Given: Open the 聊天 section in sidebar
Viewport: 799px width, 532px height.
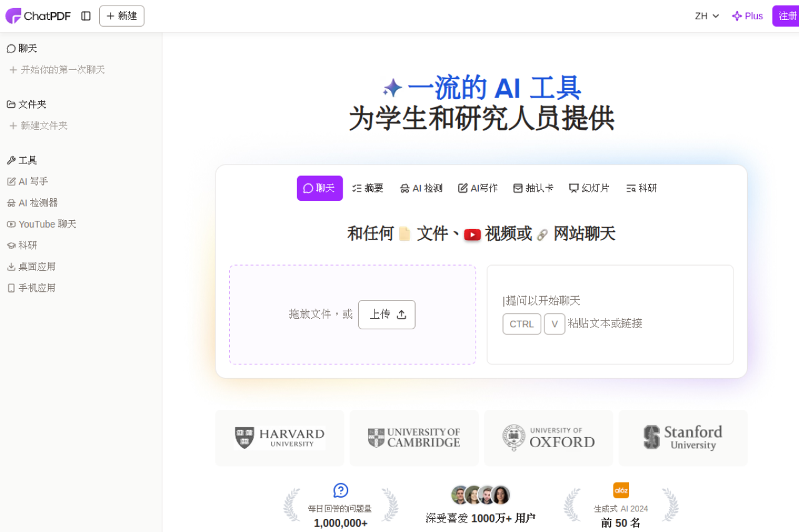Looking at the screenshot, I should point(22,48).
